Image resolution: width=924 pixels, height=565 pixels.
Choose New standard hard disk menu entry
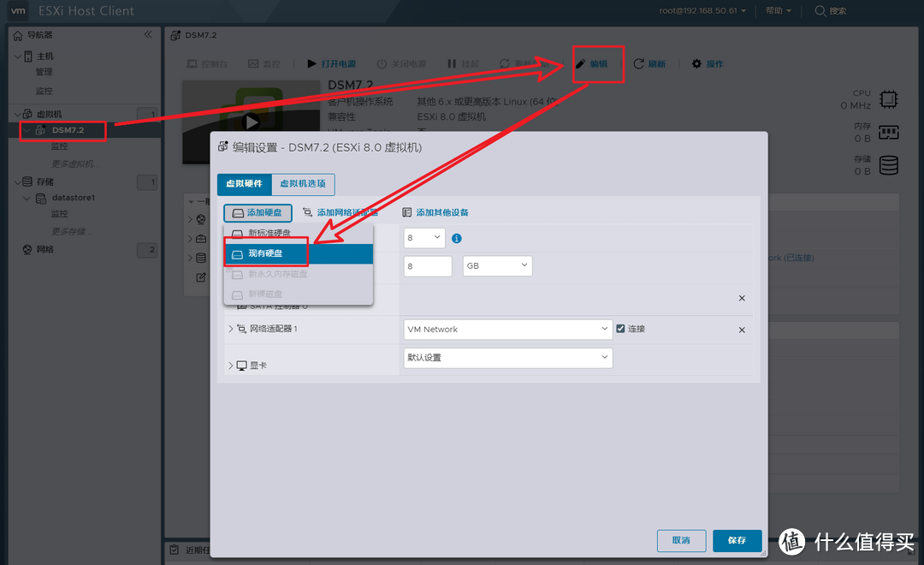click(299, 233)
